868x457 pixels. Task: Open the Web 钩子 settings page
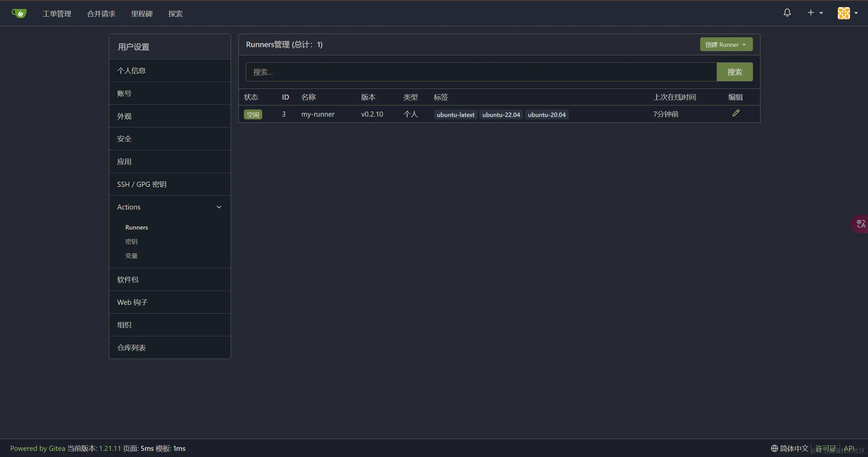[x=132, y=302]
